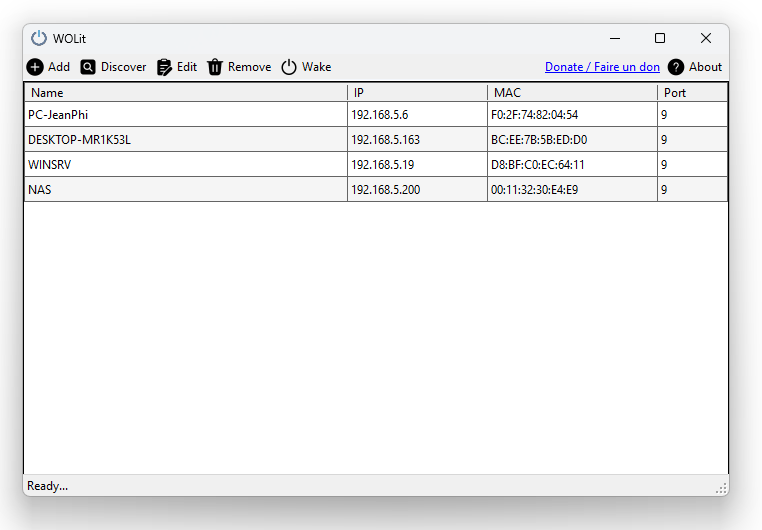Click MAC address F0:2F:74:82:04:54
762x530 pixels.
click(x=534, y=115)
